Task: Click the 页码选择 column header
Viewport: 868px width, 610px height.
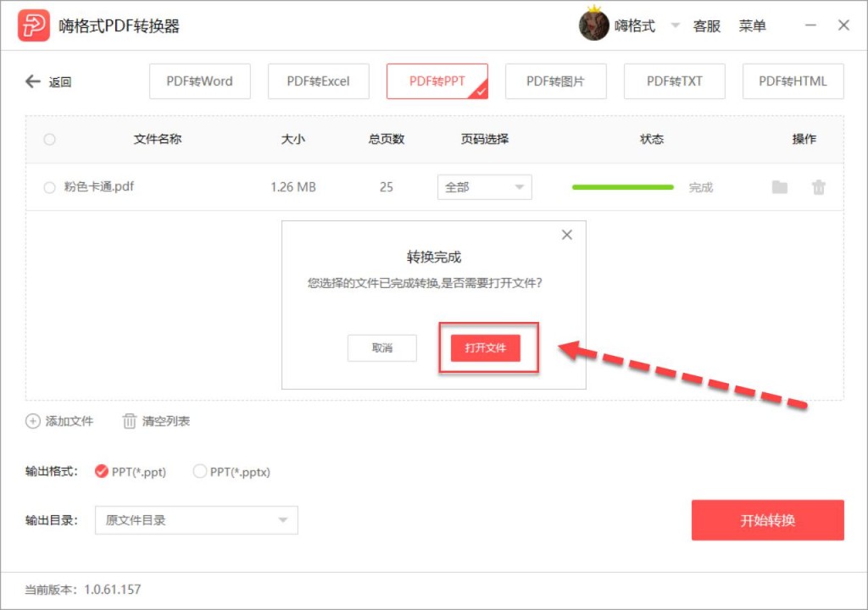Action: pos(485,139)
